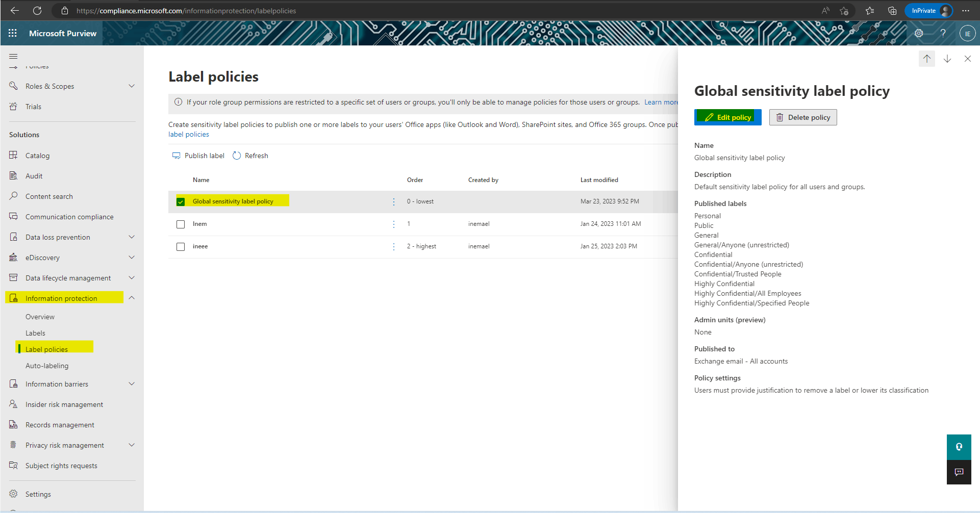The image size is (980, 513).
Task: Expand Data loss prevention section
Action: tap(132, 237)
